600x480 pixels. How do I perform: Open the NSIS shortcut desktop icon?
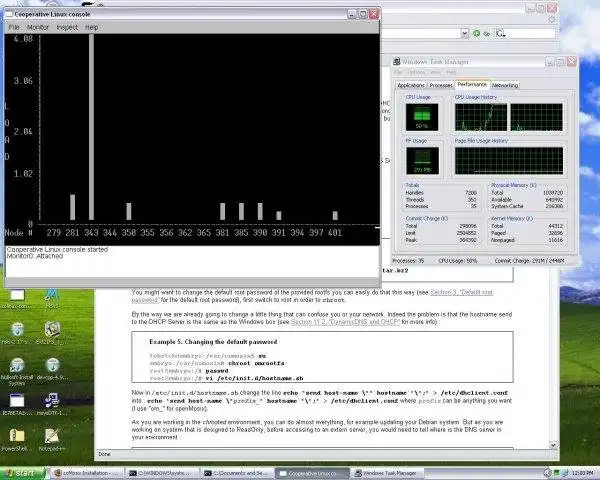52,298
